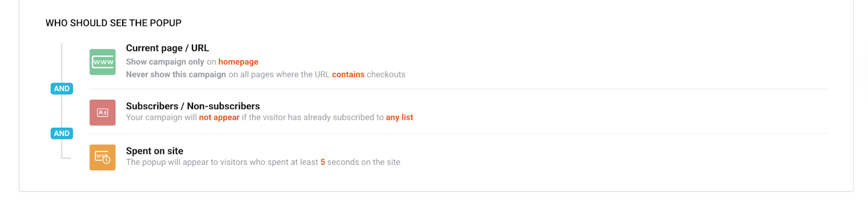This screenshot has width=868, height=206.
Task: Click the orange 'contains' condition link
Action: pos(348,74)
